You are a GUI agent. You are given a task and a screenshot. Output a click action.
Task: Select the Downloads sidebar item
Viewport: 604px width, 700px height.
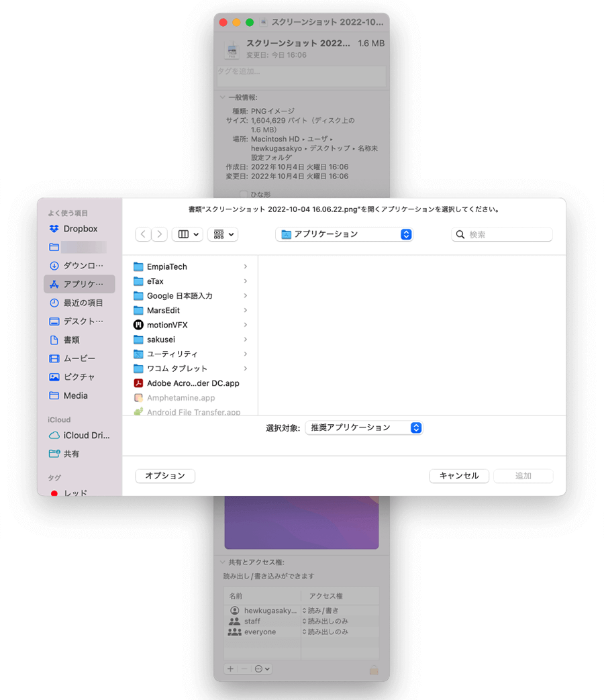point(79,266)
